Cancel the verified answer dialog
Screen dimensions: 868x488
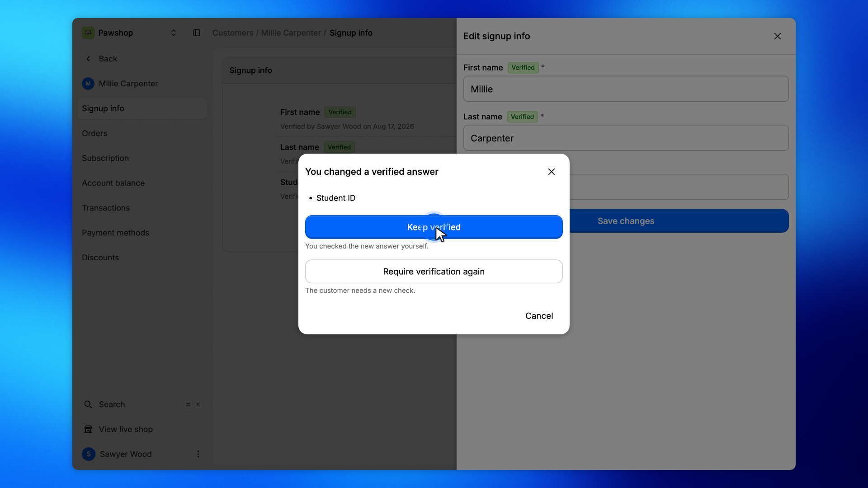pyautogui.click(x=539, y=316)
